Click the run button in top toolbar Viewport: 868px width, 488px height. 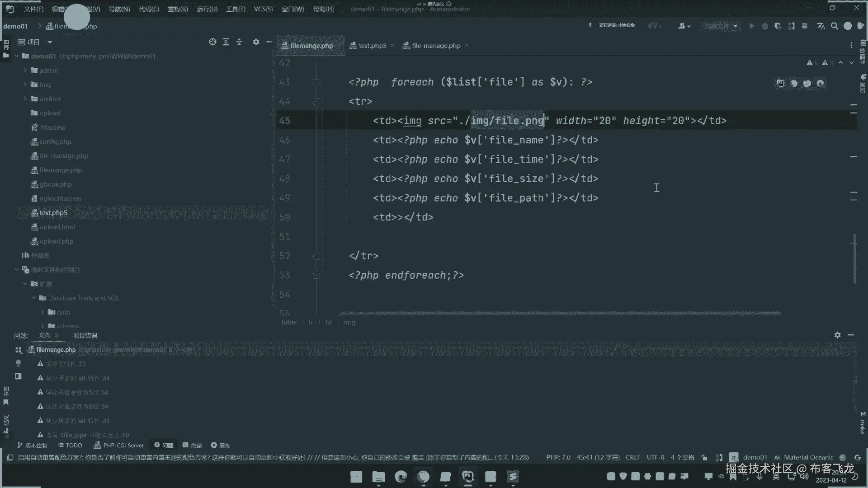coord(752,26)
